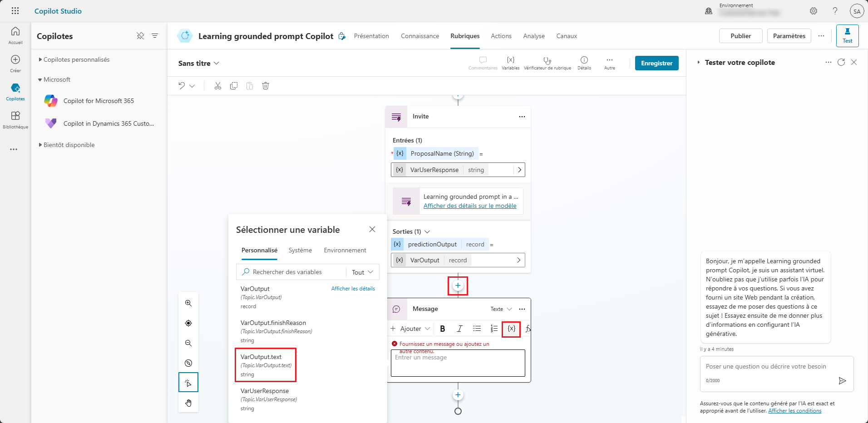Screen dimensions: 868x423
Task: Insert a bulleted list in the message
Action: tap(477, 329)
